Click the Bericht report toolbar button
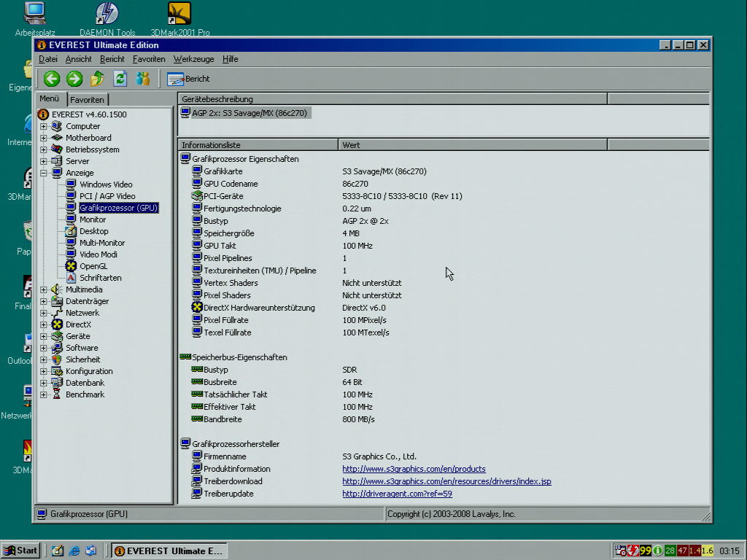The height and width of the screenshot is (560, 747). click(188, 79)
